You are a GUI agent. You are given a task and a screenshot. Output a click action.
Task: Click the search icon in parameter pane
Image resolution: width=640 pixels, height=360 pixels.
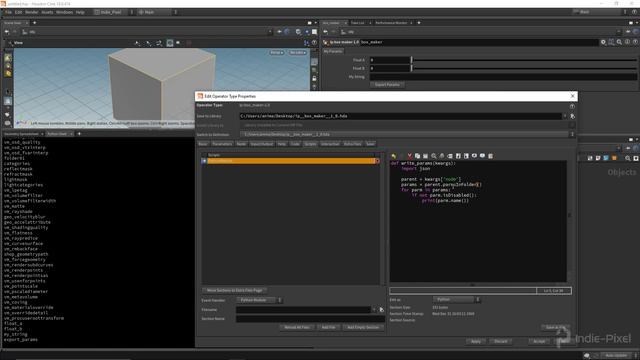[x=619, y=42]
